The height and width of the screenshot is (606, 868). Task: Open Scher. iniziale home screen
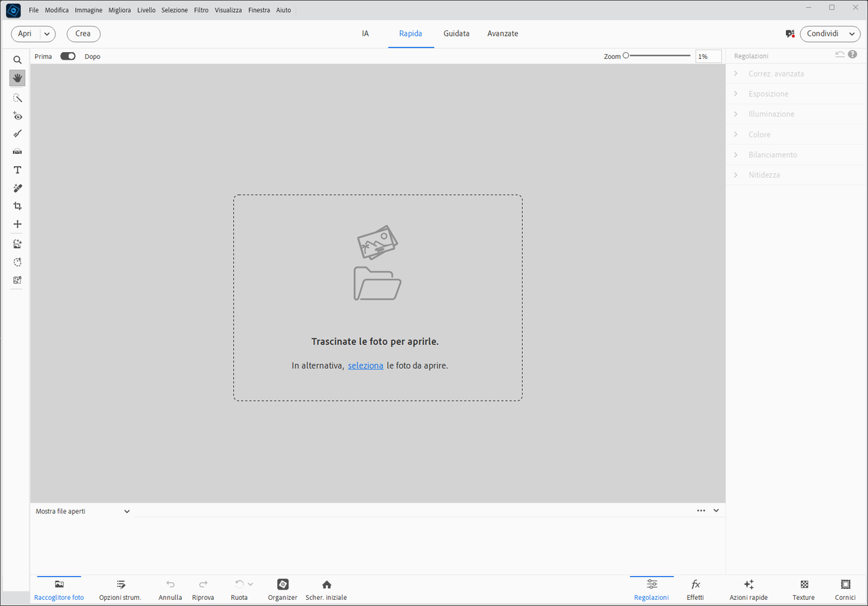coord(326,590)
